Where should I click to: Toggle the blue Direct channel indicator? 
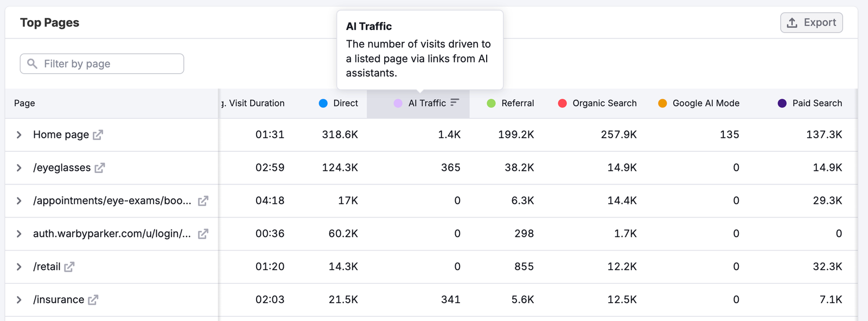(x=323, y=102)
